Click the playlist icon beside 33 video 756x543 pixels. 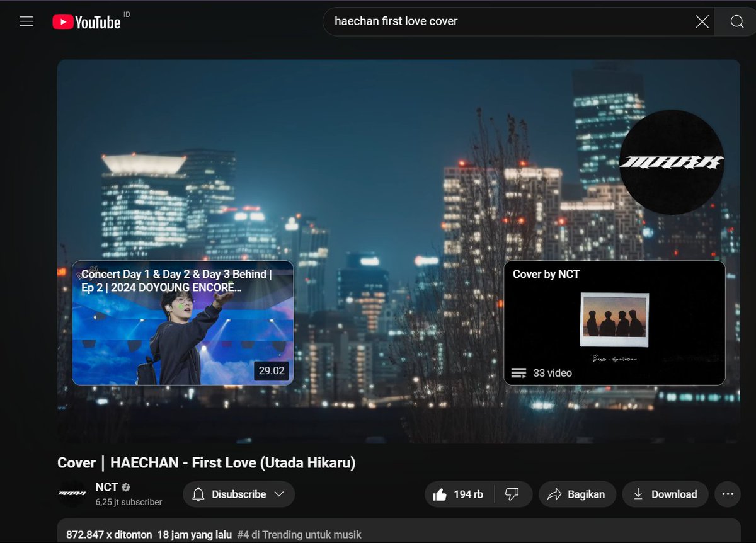click(x=518, y=373)
